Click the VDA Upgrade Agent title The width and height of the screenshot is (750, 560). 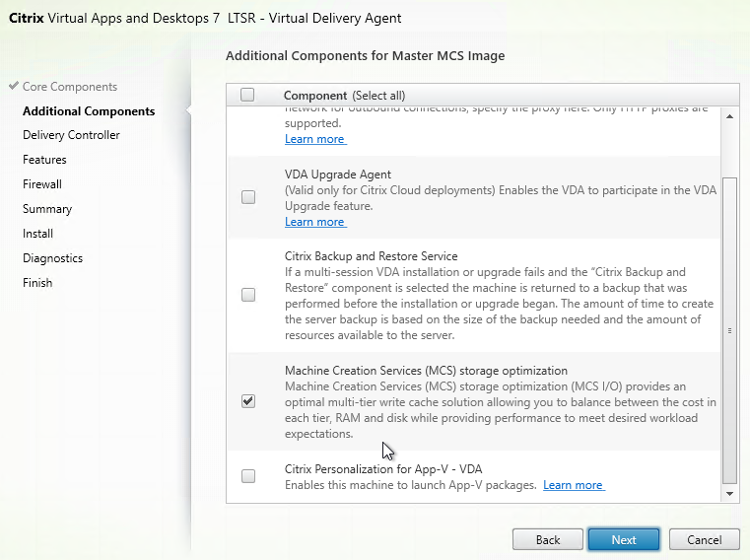click(x=338, y=175)
